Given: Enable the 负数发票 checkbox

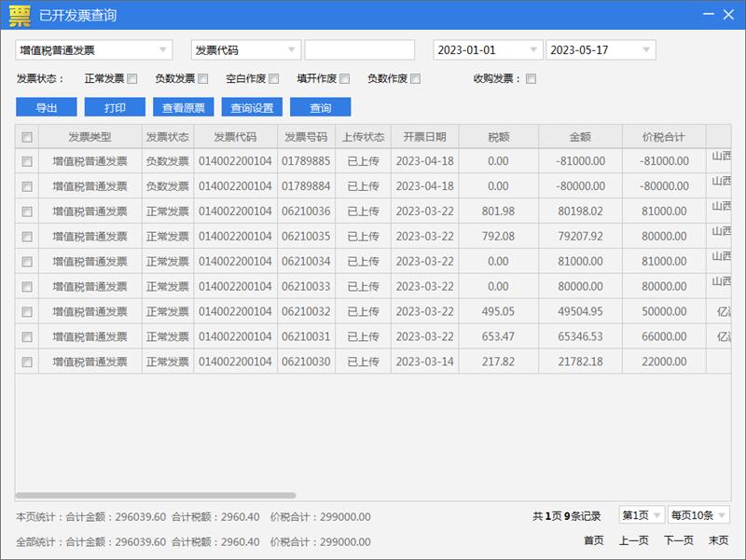Looking at the screenshot, I should 203,79.
